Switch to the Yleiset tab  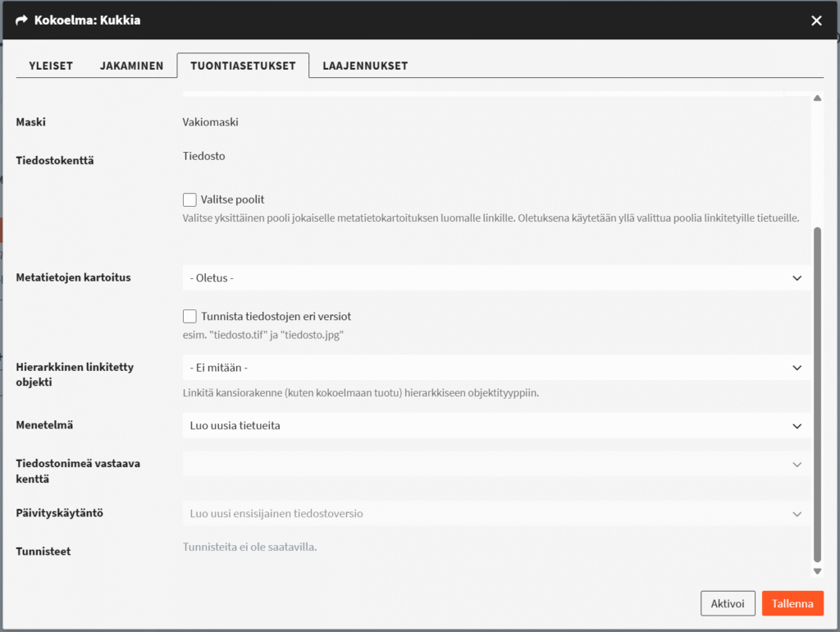[x=51, y=66]
